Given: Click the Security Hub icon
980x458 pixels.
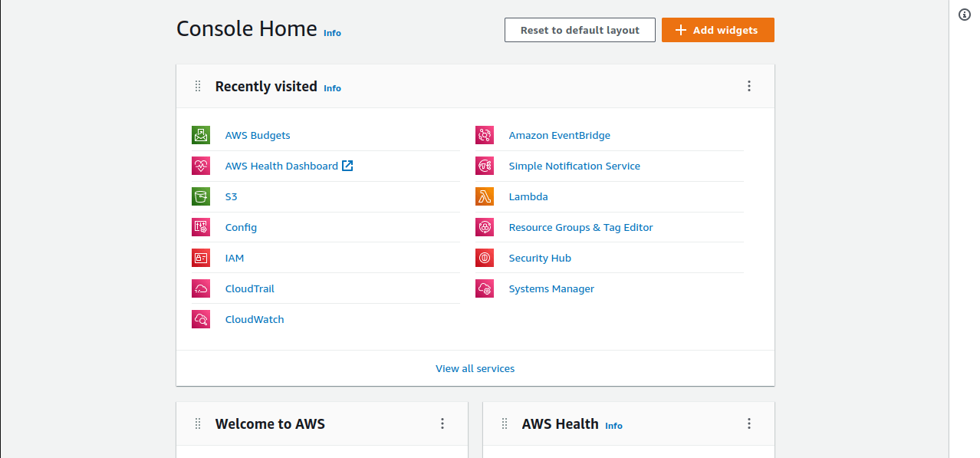Looking at the screenshot, I should pos(485,258).
